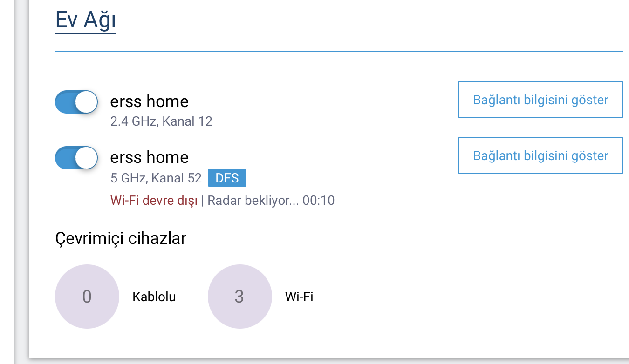Toggle the 5 GHz erss home network

[x=76, y=158]
